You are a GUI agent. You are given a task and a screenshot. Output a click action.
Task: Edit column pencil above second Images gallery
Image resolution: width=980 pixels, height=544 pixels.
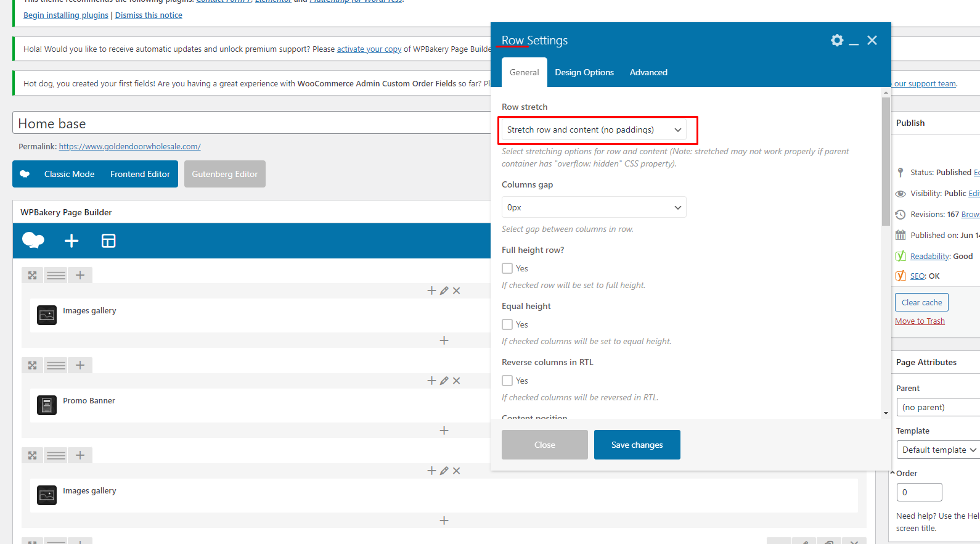pos(444,471)
